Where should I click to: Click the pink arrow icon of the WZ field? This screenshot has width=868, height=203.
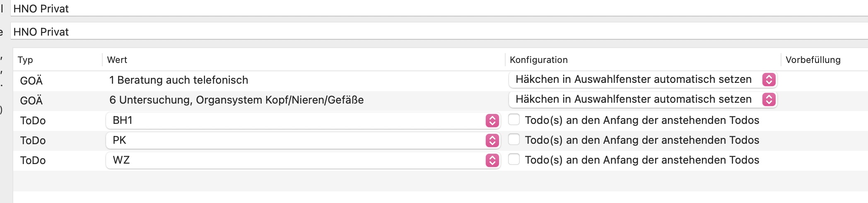click(492, 160)
